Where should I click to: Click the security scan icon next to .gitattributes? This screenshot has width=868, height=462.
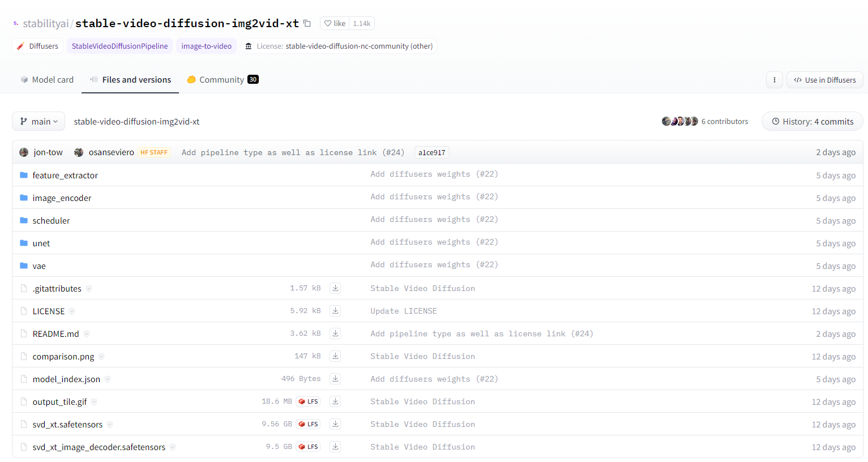click(89, 289)
